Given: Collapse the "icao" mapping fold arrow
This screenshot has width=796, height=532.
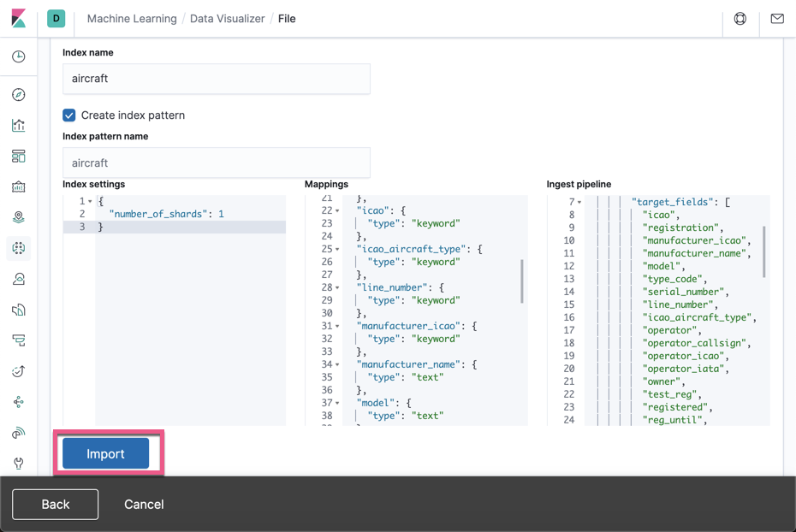Looking at the screenshot, I should (x=337, y=210).
